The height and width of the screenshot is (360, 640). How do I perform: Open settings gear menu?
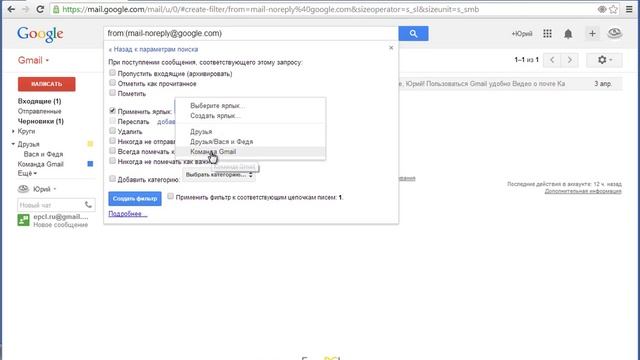pyautogui.click(x=604, y=60)
